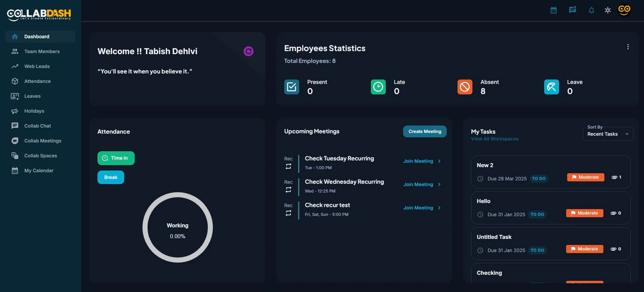
Task: Open My Calendar from sidebar
Action: [x=40, y=171]
